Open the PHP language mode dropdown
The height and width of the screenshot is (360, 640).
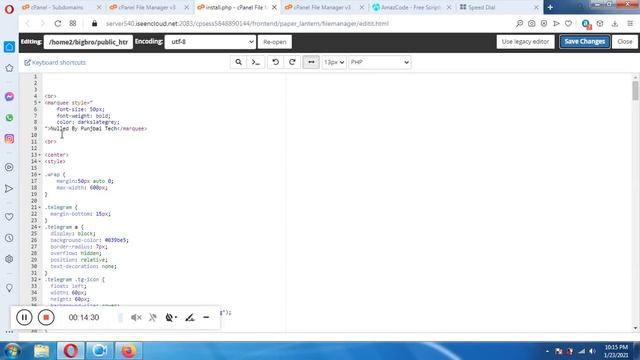(380, 62)
